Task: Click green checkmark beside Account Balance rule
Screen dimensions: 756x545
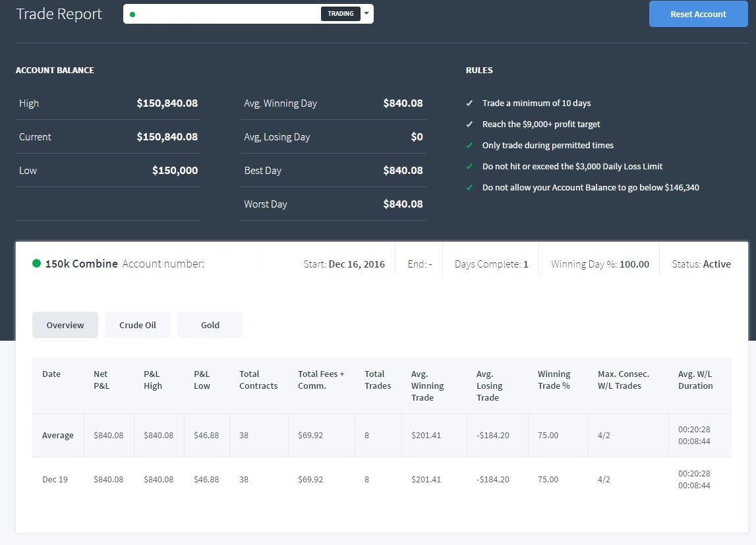Action: click(x=469, y=187)
